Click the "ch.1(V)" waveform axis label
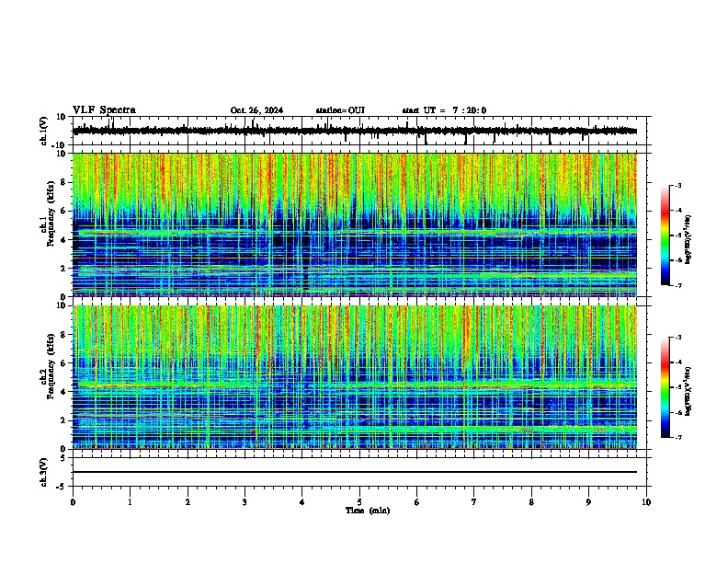Image resolution: width=728 pixels, height=563 pixels. pos(44,131)
